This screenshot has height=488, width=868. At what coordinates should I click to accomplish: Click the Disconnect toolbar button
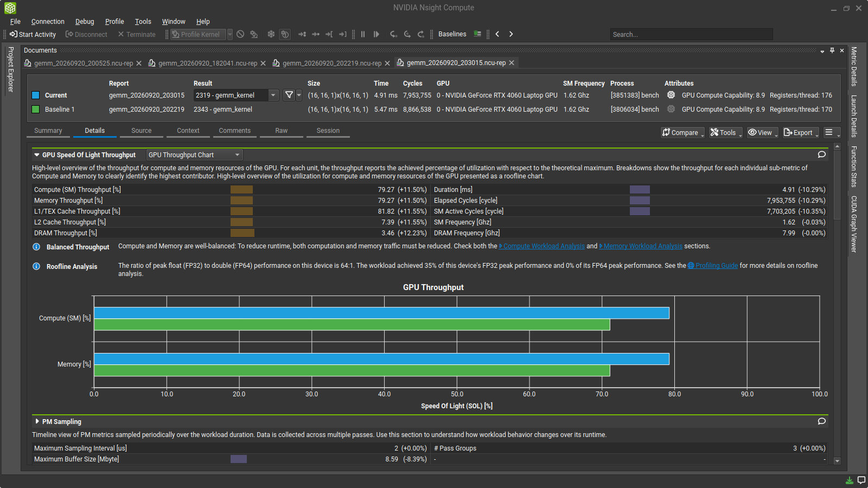[87, 34]
